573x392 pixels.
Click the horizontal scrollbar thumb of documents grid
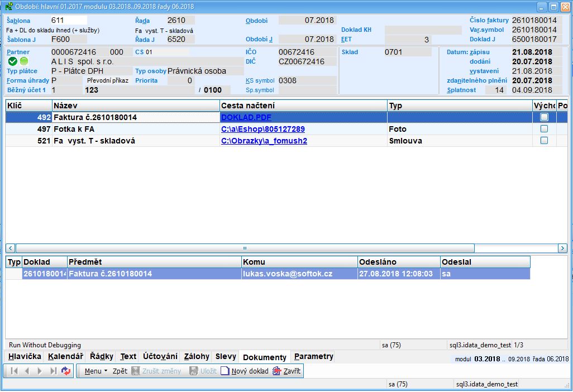click(x=245, y=248)
